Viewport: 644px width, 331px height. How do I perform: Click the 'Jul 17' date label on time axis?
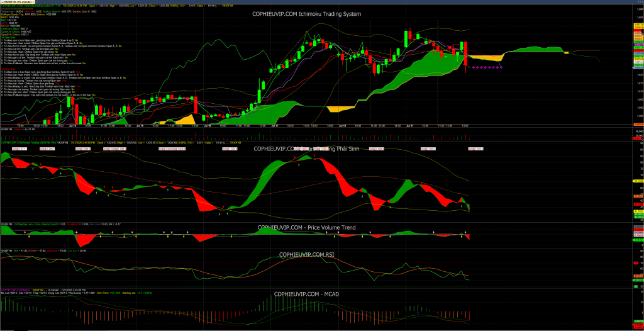pyautogui.click(x=276, y=126)
